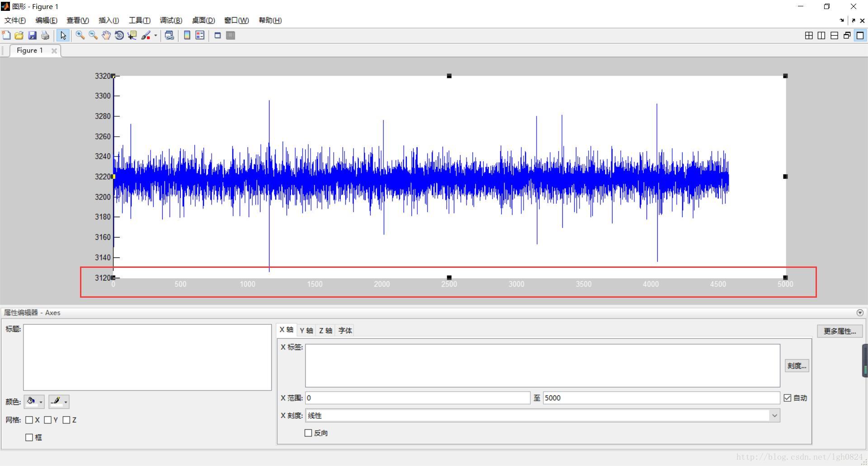Switch to the Y 轴 tab
The image size is (868, 466).
pos(306,331)
